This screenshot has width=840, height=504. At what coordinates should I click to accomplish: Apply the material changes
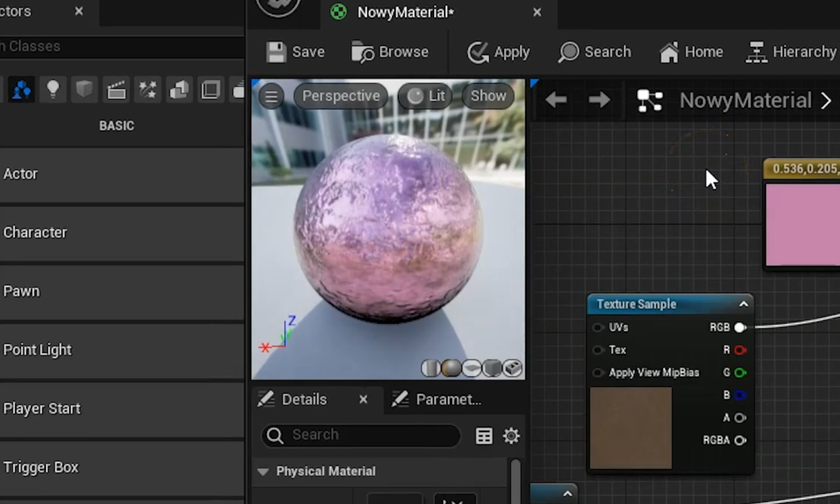pyautogui.click(x=498, y=52)
